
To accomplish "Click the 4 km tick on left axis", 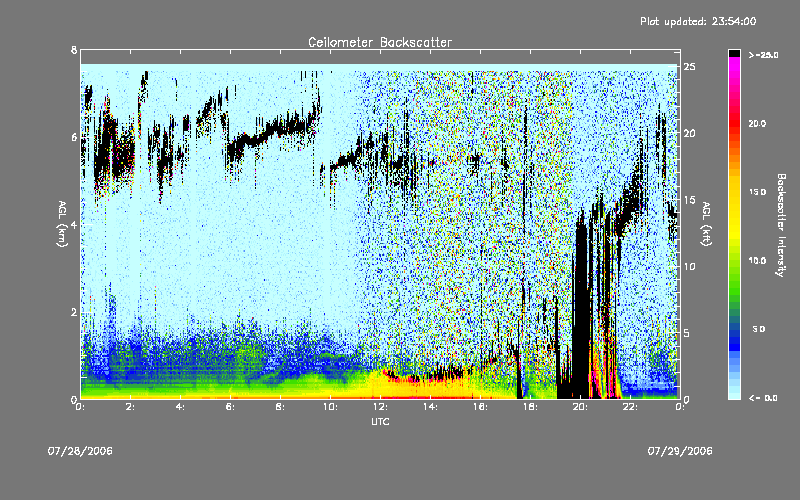I will tap(74, 224).
